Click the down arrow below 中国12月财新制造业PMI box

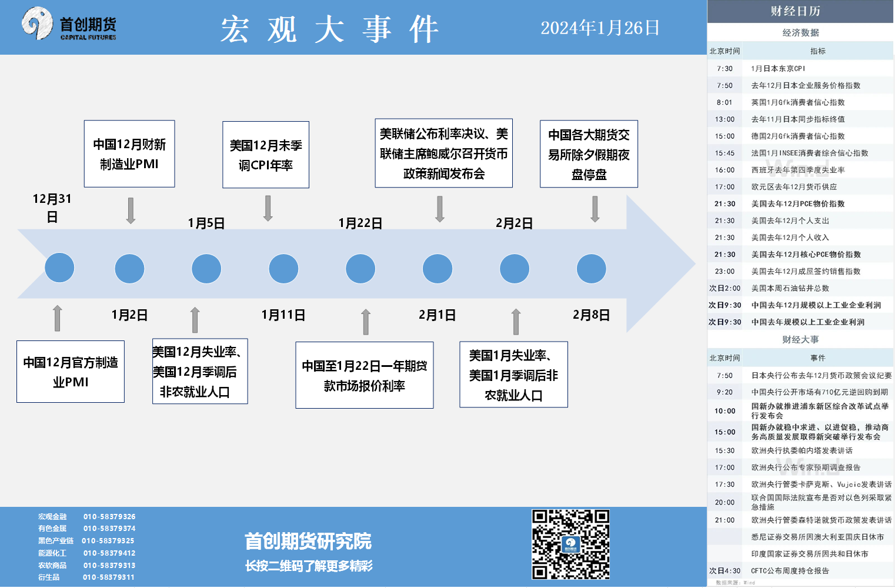(131, 211)
